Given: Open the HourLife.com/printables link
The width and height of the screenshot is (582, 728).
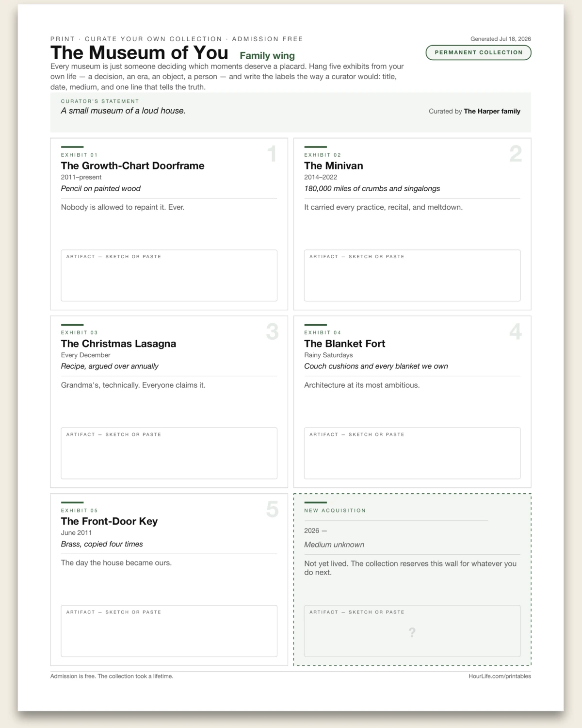Looking at the screenshot, I should coord(500,676).
